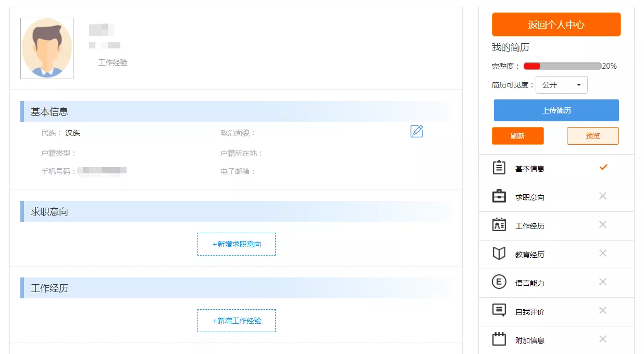
Task: Click the circled E icon beside 语言能力
Action: (x=499, y=282)
